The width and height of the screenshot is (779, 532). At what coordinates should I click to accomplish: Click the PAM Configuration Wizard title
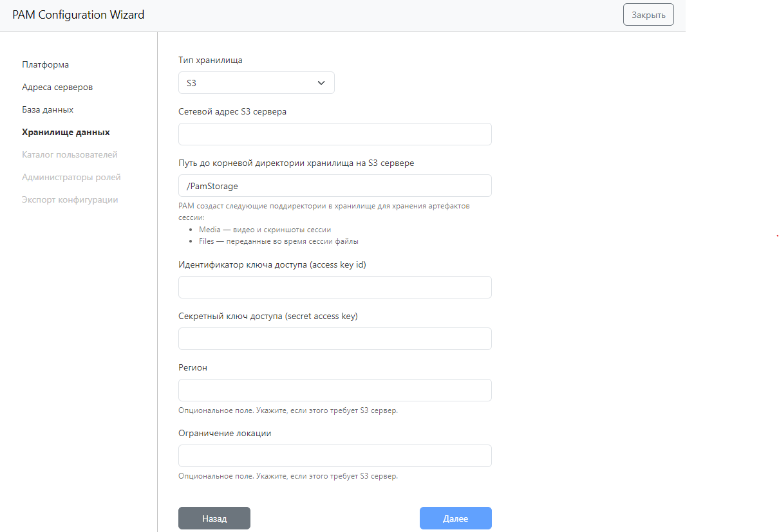[x=79, y=15]
